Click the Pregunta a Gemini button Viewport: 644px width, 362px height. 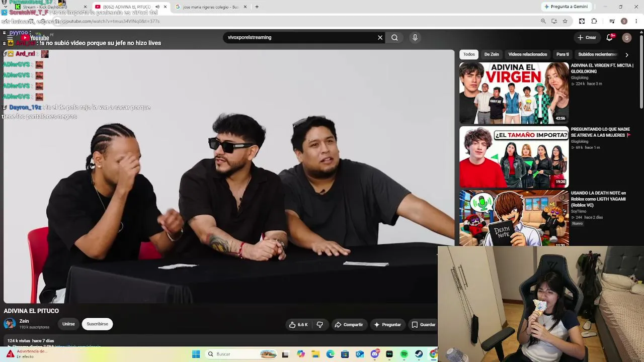click(x=566, y=7)
